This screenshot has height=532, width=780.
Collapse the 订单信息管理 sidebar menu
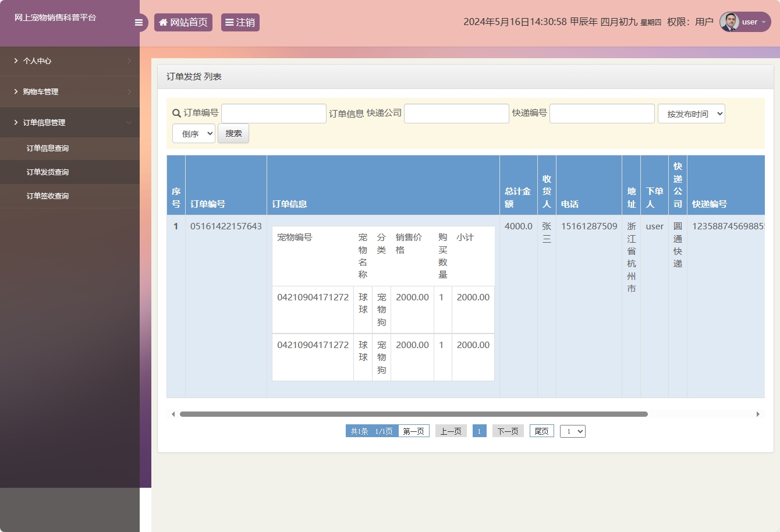pos(70,123)
